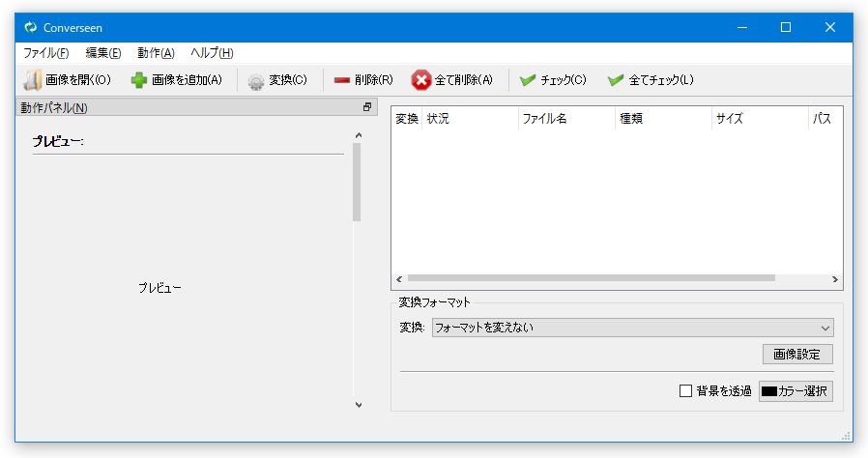Float the 動作パネル dock panel icon
Viewport: 868px width, 458px height.
[x=367, y=107]
